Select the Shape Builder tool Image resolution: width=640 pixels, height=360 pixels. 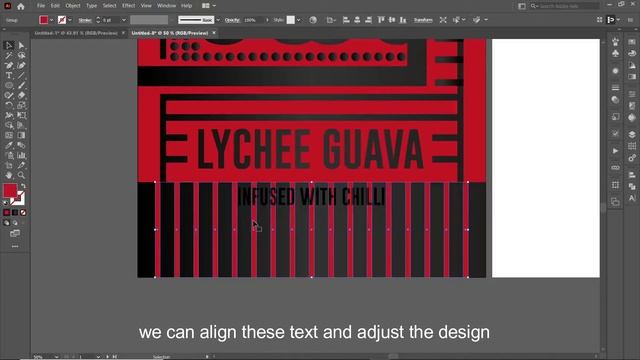pyautogui.click(x=9, y=125)
